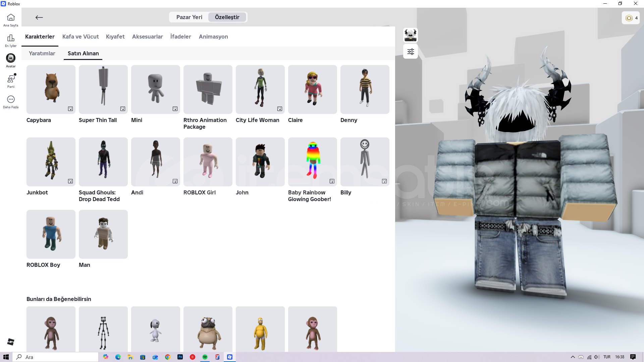
Task: Open the Aksesuarlar tab
Action: pyautogui.click(x=147, y=37)
